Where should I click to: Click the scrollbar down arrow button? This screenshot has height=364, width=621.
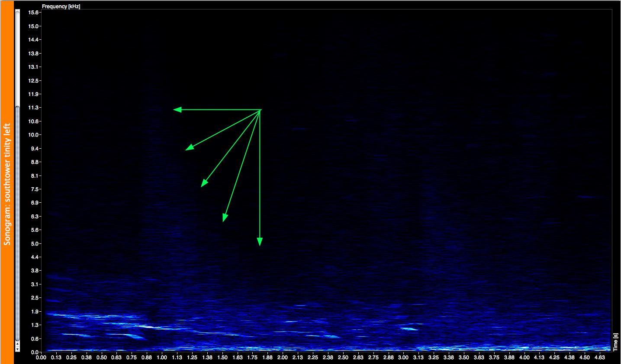click(x=17, y=349)
